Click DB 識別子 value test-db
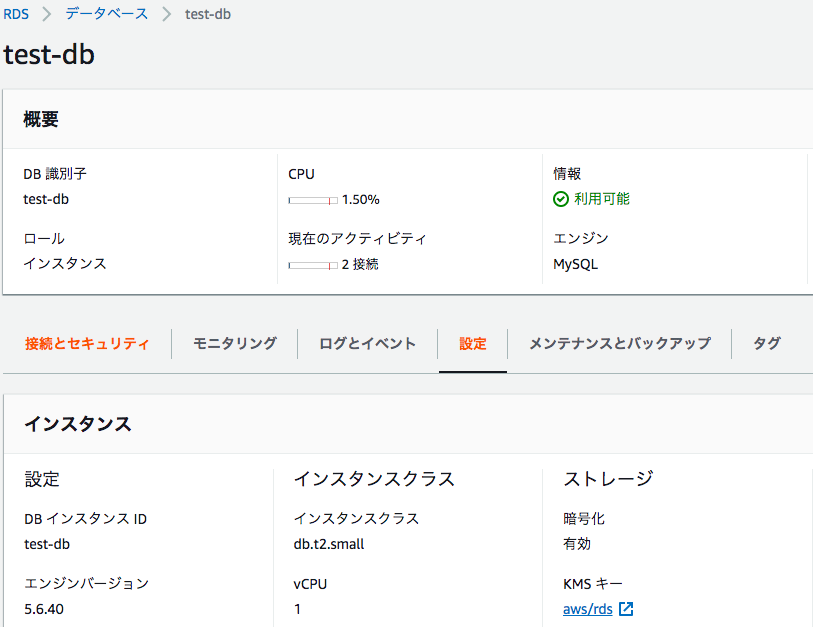Image resolution: width=813 pixels, height=627 pixels. (x=46, y=199)
